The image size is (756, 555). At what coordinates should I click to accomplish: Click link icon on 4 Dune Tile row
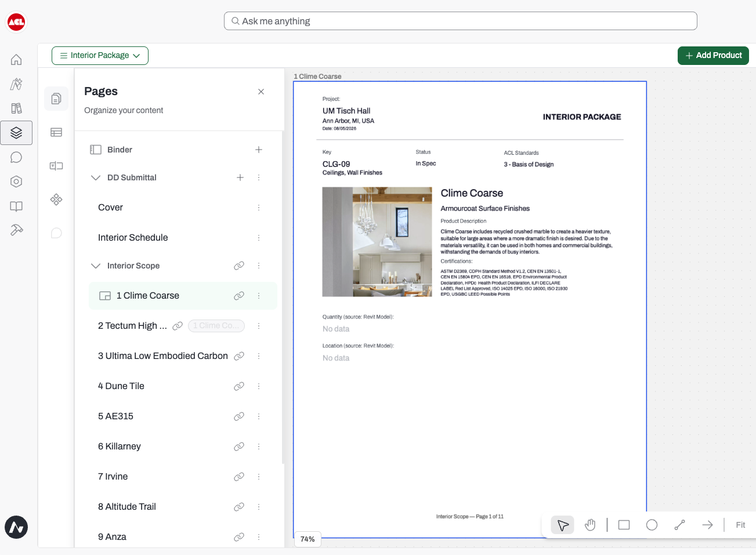(239, 386)
